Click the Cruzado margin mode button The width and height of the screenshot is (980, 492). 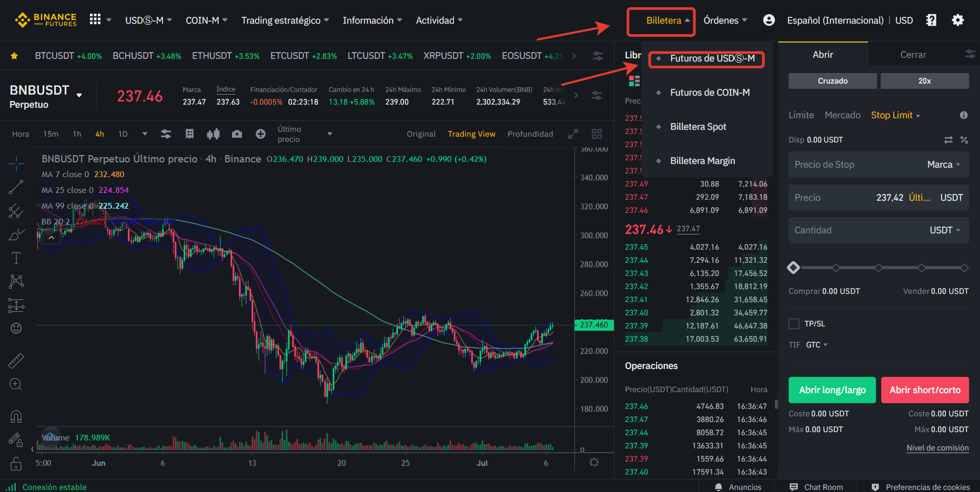click(833, 81)
